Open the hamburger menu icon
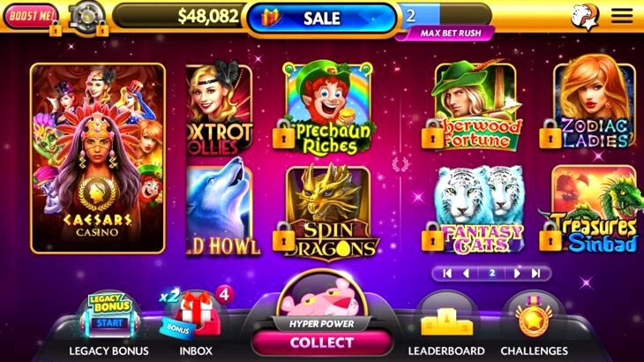This screenshot has height=362, width=644. tap(622, 16)
